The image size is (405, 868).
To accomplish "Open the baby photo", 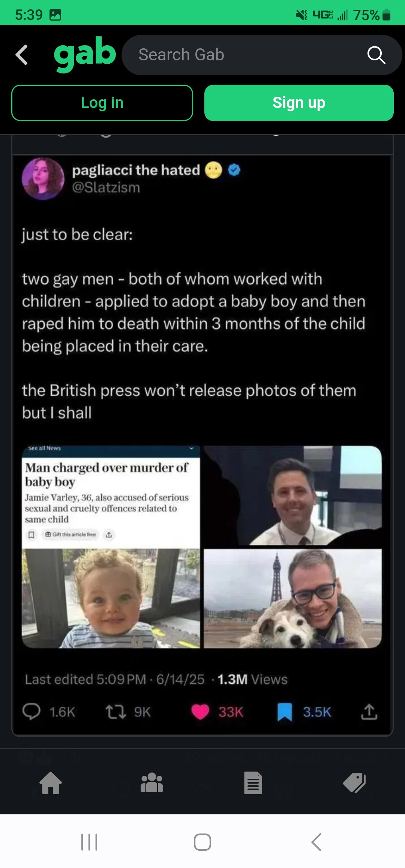I will click(111, 598).
